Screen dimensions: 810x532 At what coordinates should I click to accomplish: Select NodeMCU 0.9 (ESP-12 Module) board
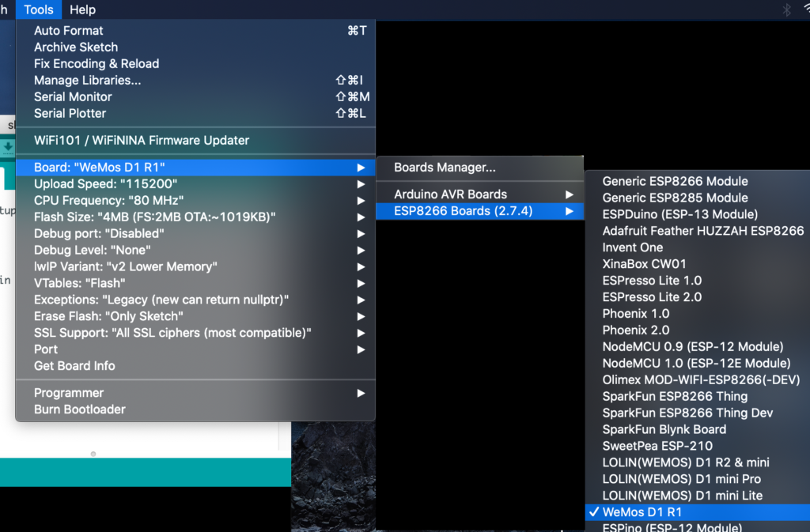pos(698,346)
